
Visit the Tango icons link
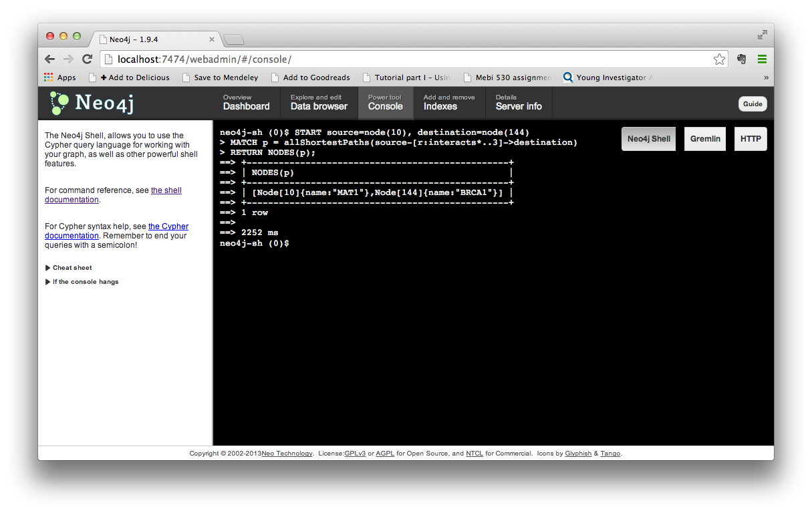[x=610, y=454]
